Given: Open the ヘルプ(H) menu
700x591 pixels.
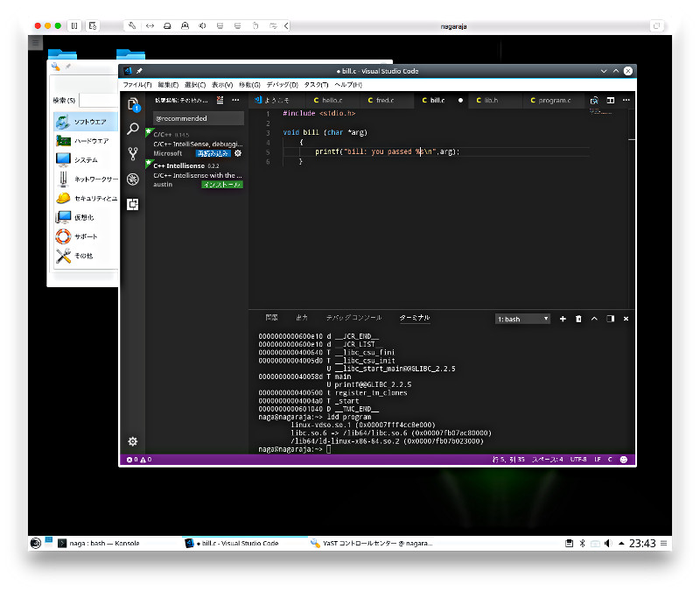Looking at the screenshot, I should point(348,84).
